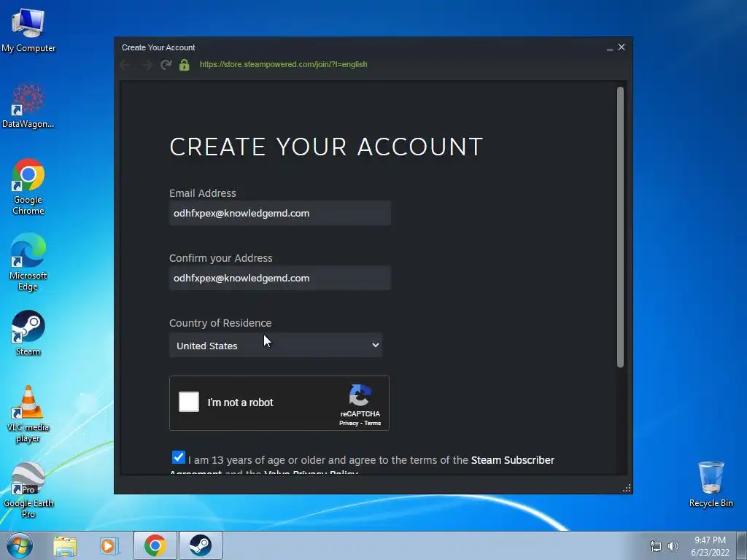Click the network tray icon
This screenshot has height=560, width=747.
point(656,546)
